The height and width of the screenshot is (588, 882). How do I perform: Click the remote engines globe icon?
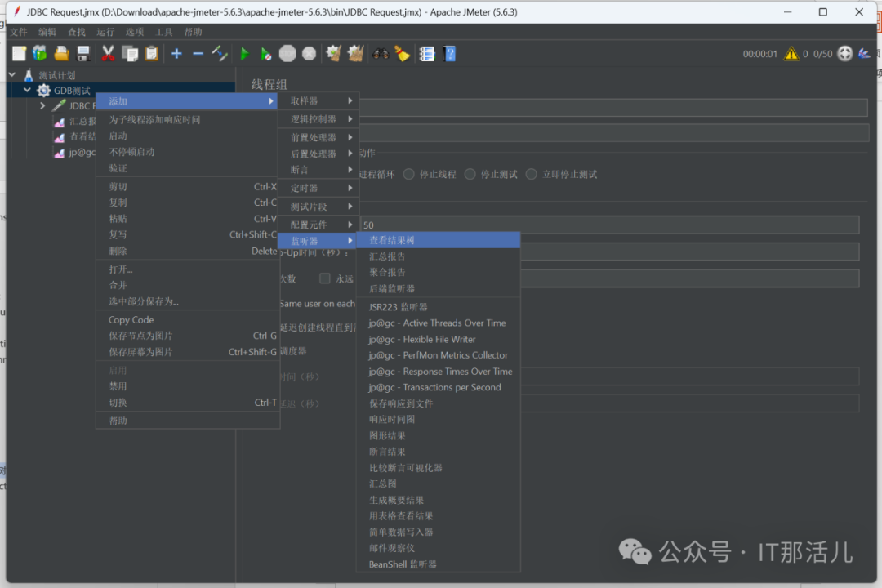[845, 53]
